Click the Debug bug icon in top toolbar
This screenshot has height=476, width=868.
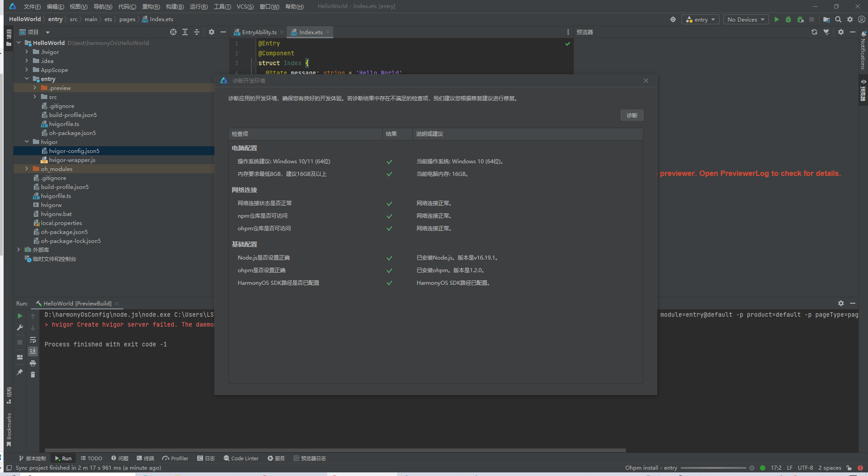point(788,19)
